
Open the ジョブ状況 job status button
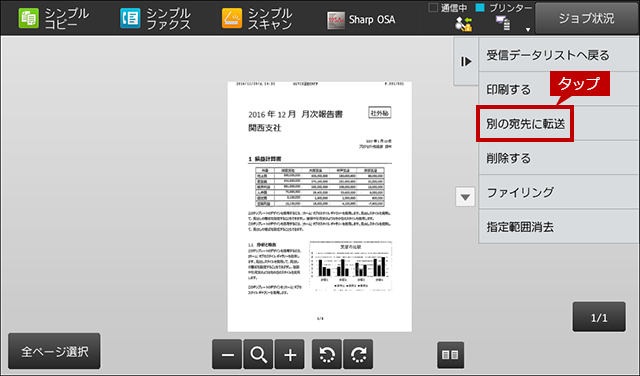click(587, 18)
